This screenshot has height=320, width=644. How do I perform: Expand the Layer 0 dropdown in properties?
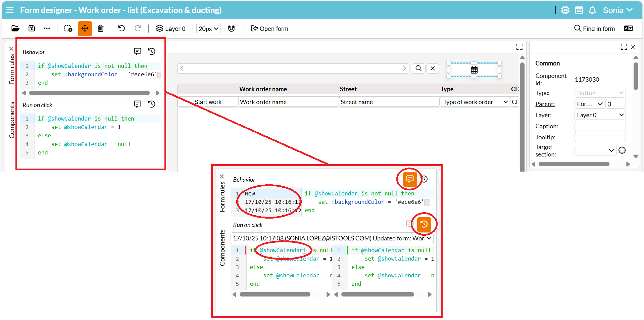(600, 115)
